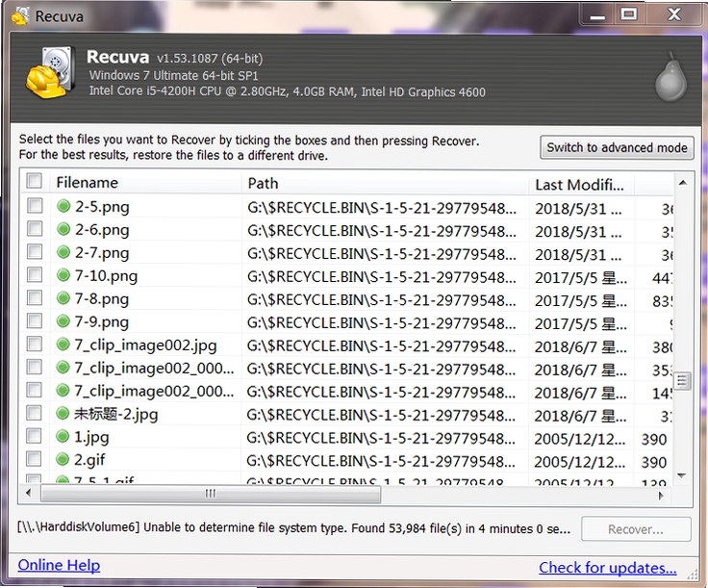Click the path cell of 7-8.png
This screenshot has height=588, width=708.
point(382,300)
